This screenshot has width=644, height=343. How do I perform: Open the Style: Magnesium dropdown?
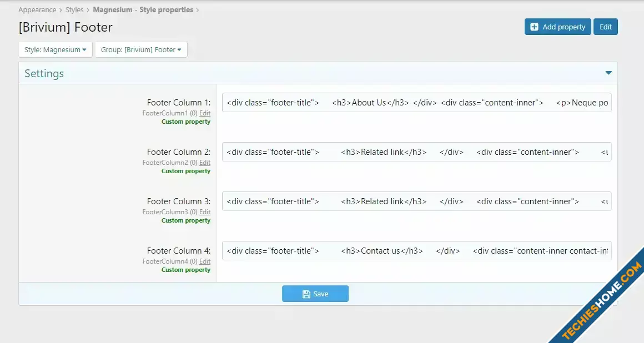coord(56,49)
